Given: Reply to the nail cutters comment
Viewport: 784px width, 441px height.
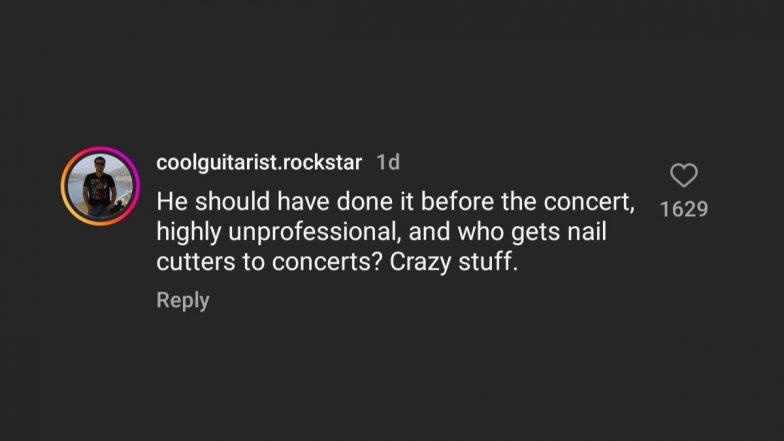Looking at the screenshot, I should [x=182, y=300].
